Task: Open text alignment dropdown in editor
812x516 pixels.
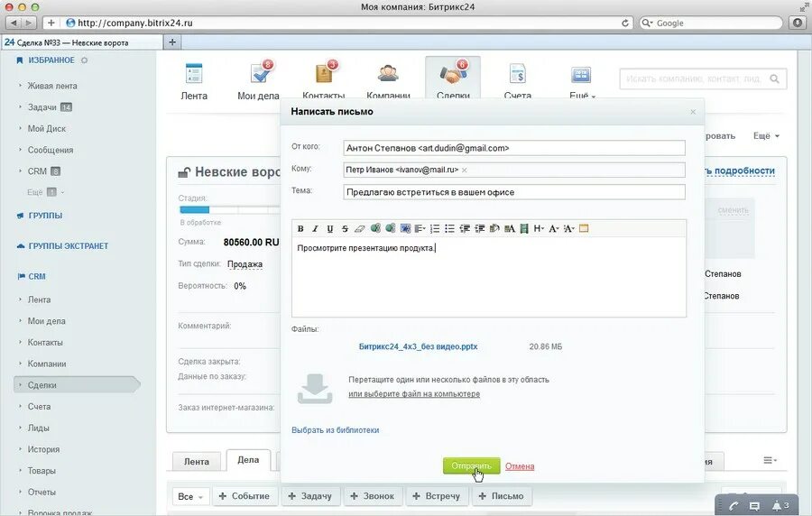Action: pyautogui.click(x=420, y=228)
